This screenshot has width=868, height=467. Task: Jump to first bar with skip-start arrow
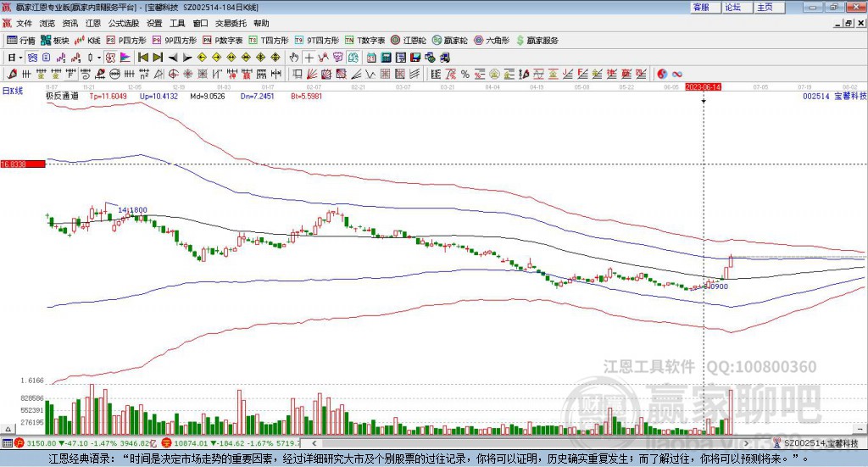142,58
